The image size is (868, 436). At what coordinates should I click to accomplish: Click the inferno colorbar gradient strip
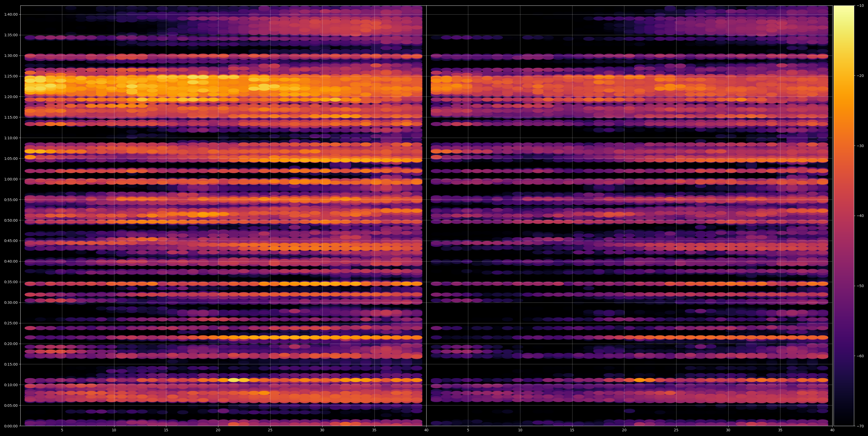pyautogui.click(x=844, y=216)
